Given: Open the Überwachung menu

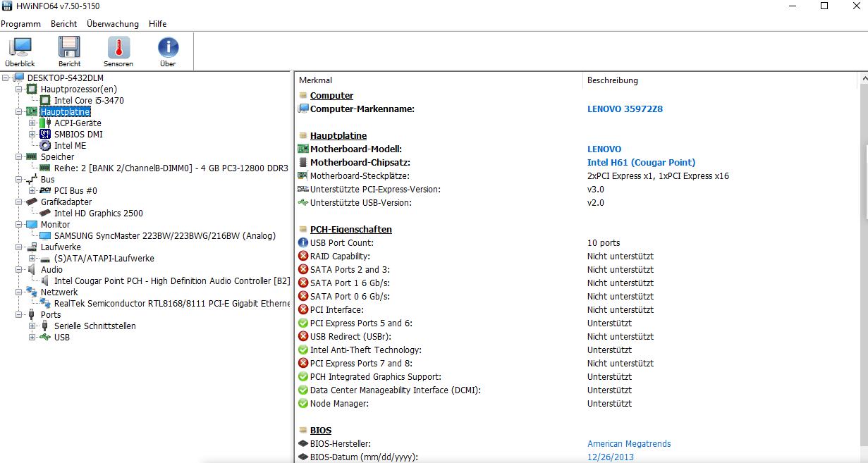Looking at the screenshot, I should (x=113, y=24).
